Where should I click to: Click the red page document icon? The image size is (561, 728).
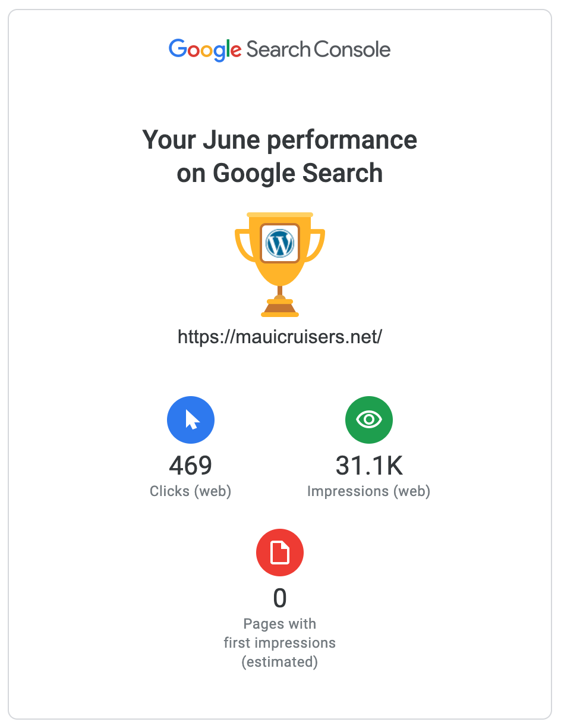pyautogui.click(x=280, y=553)
